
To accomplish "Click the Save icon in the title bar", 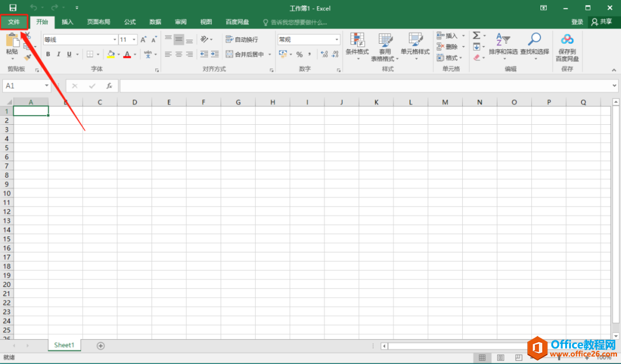I will click(x=13, y=7).
